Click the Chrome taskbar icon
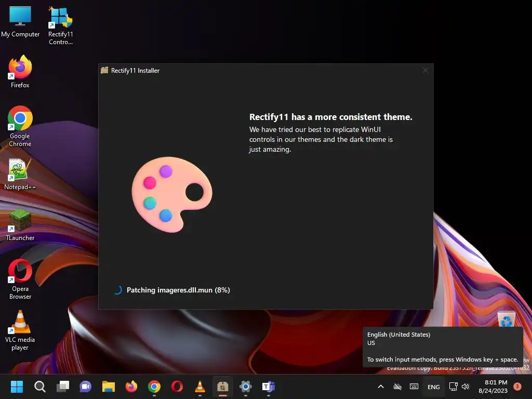 [154, 387]
